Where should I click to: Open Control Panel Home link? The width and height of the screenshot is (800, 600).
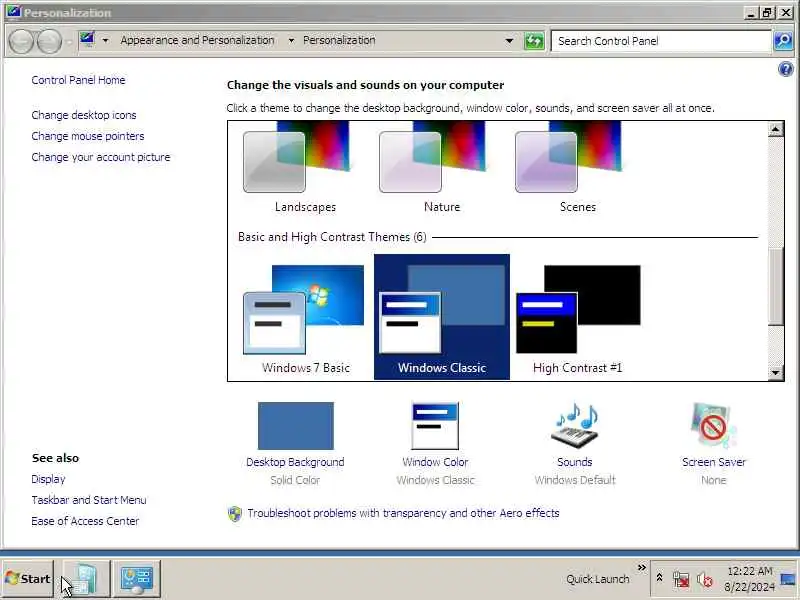(x=78, y=80)
